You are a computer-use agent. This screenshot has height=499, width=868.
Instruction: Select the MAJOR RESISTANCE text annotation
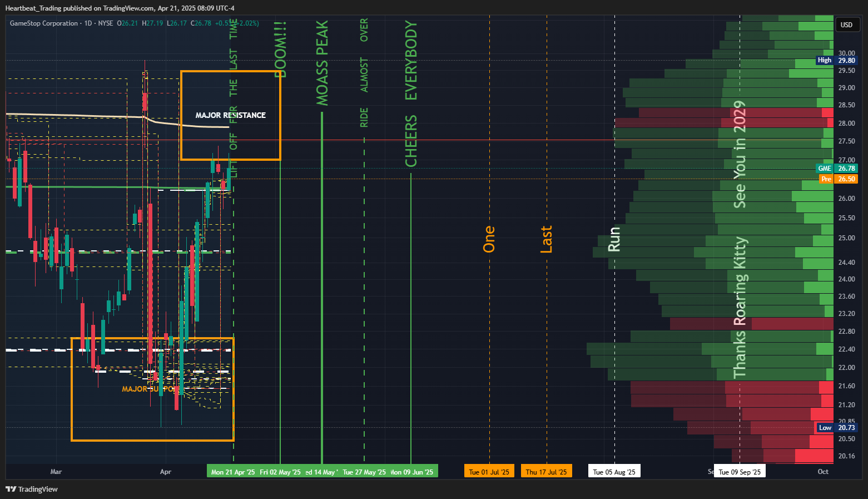pyautogui.click(x=230, y=115)
